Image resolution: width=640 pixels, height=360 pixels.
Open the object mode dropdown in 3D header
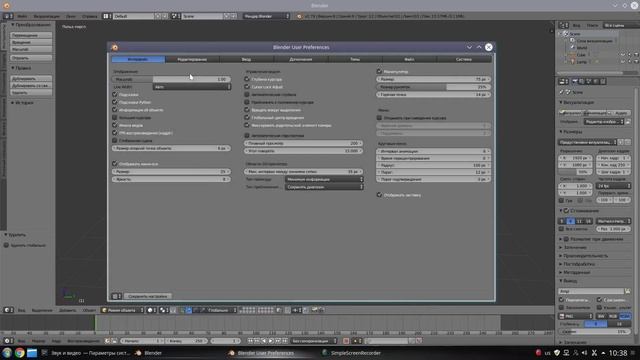pyautogui.click(x=122, y=310)
